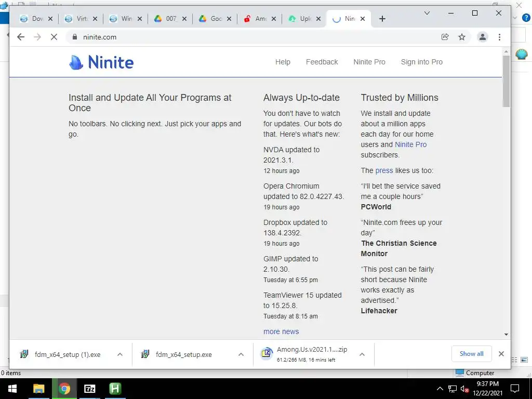Go back to the previous page
The image size is (532, 399).
coord(21,37)
